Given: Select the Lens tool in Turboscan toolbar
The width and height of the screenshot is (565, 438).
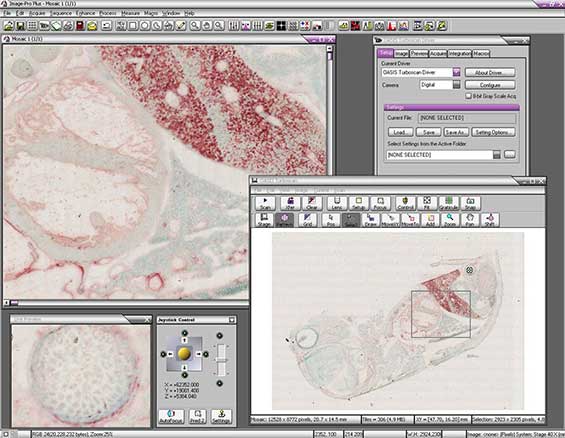Looking at the screenshot, I should pyautogui.click(x=337, y=204).
